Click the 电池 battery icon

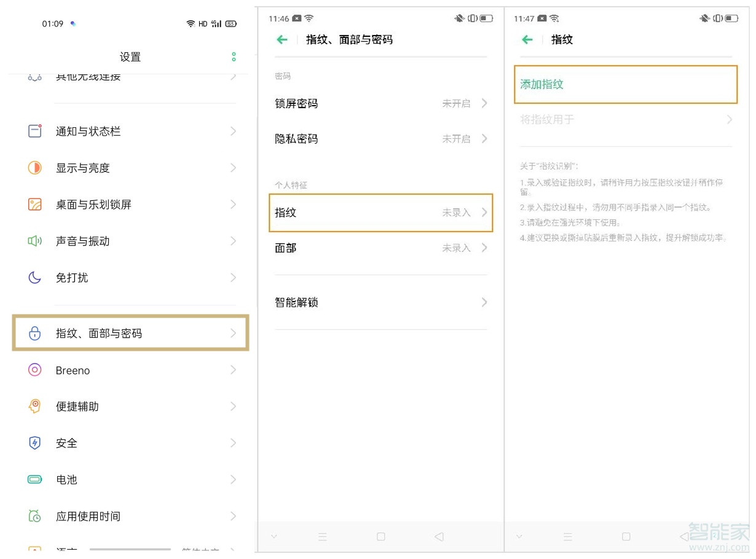coord(35,480)
